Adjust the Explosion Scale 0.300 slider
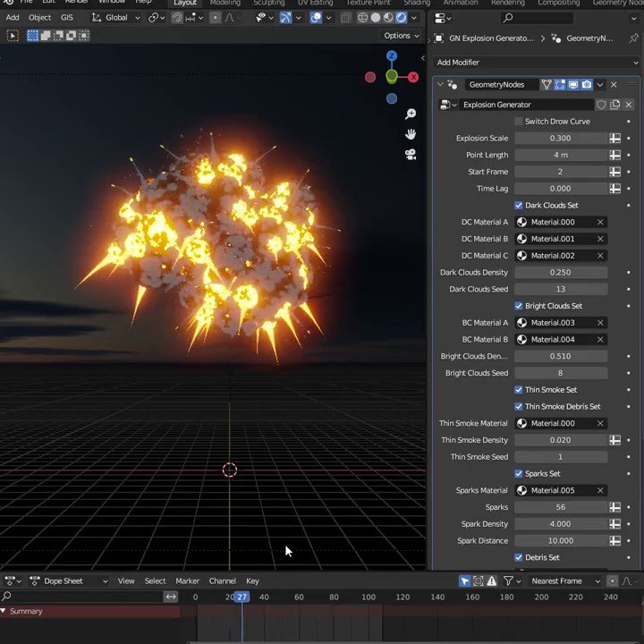The image size is (644, 644). point(561,139)
